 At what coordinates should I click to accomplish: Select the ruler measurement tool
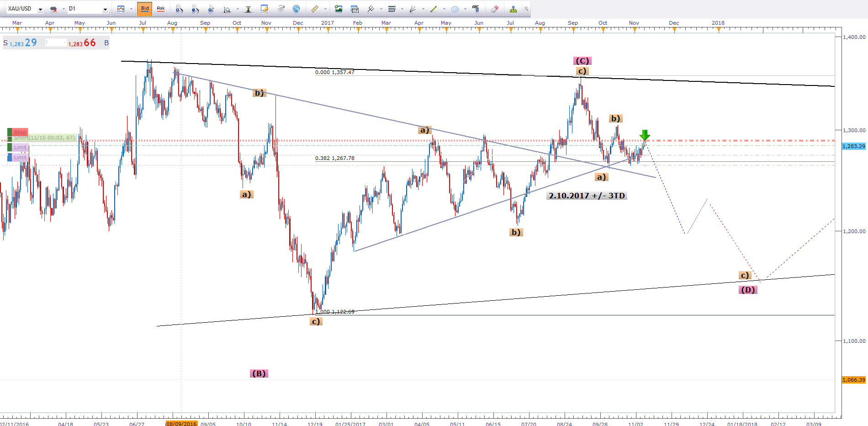[315, 9]
